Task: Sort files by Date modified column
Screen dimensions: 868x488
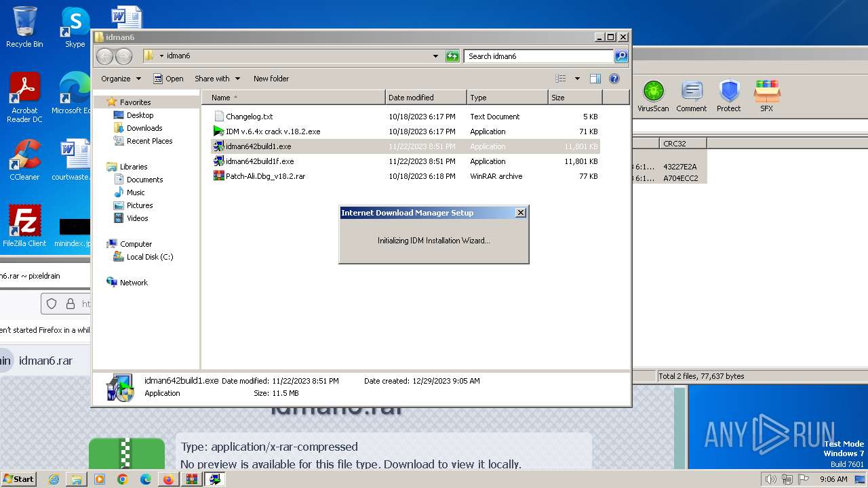Action: tap(426, 98)
